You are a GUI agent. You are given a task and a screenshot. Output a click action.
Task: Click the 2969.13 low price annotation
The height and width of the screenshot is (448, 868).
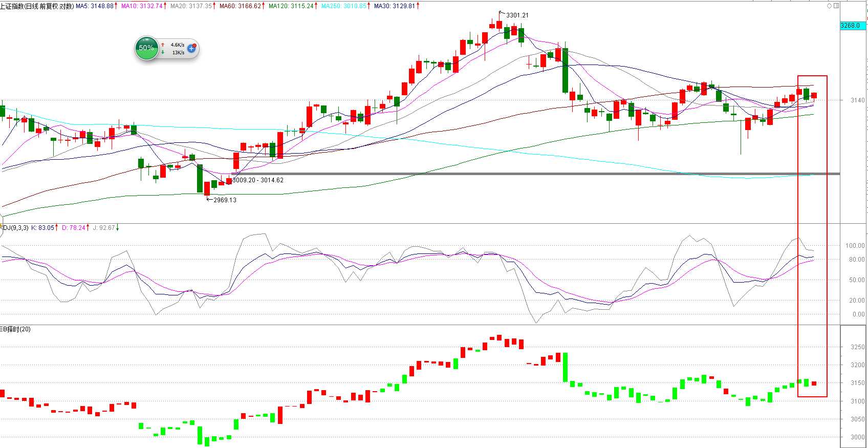pyautogui.click(x=225, y=200)
